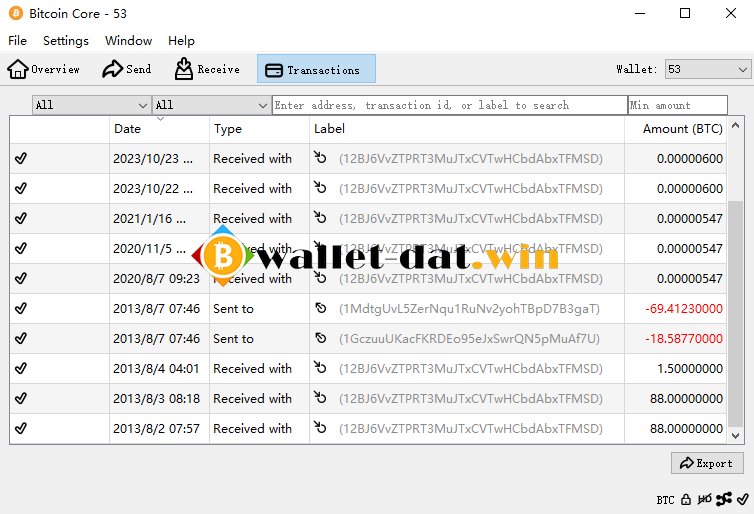Click the received arrow icon in the 2023/10/23 row
The height and width of the screenshot is (514, 754).
pos(320,157)
